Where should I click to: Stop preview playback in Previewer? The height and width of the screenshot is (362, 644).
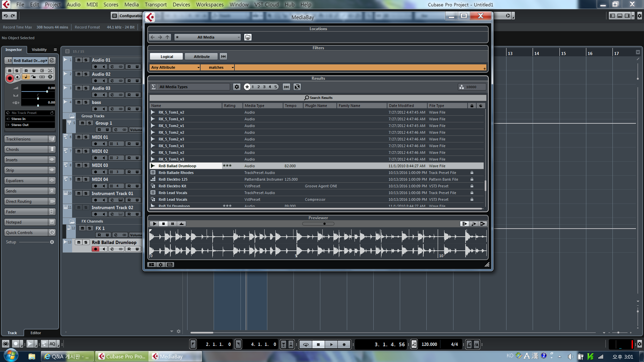pyautogui.click(x=163, y=224)
